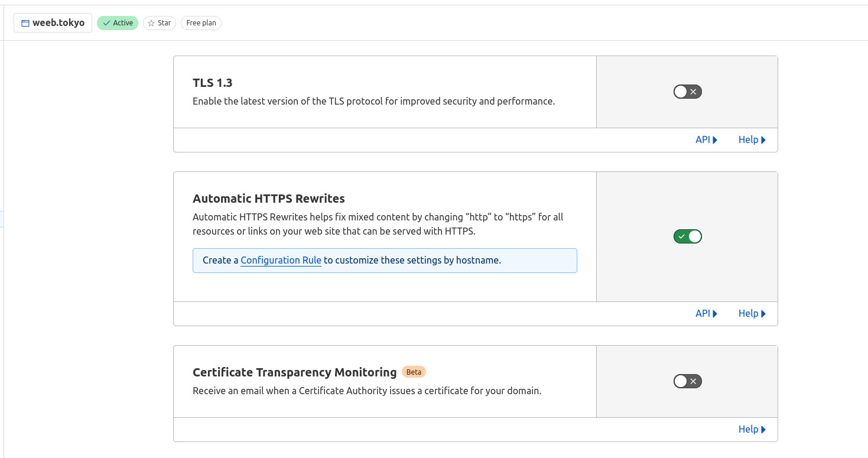Click the weeb.tokyo domain name
The image size is (868, 458).
(x=58, y=23)
